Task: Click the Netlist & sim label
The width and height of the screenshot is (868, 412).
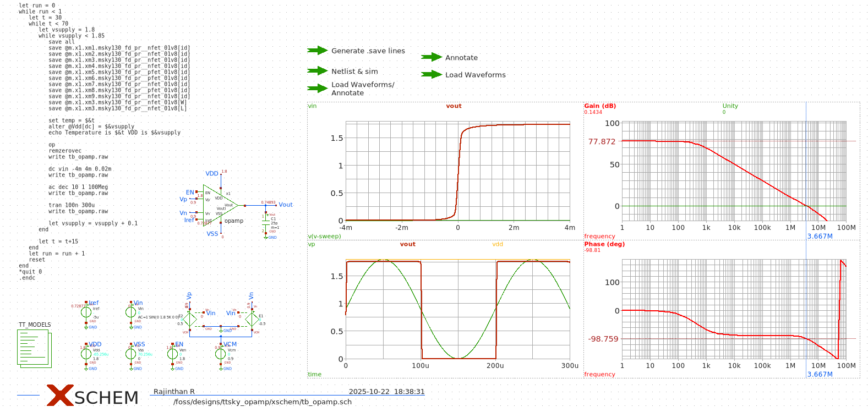Action: 354,72
